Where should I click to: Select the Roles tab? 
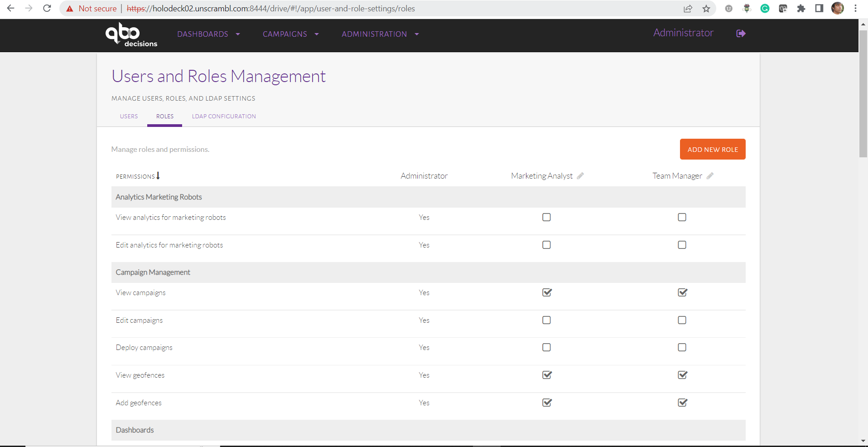(165, 117)
